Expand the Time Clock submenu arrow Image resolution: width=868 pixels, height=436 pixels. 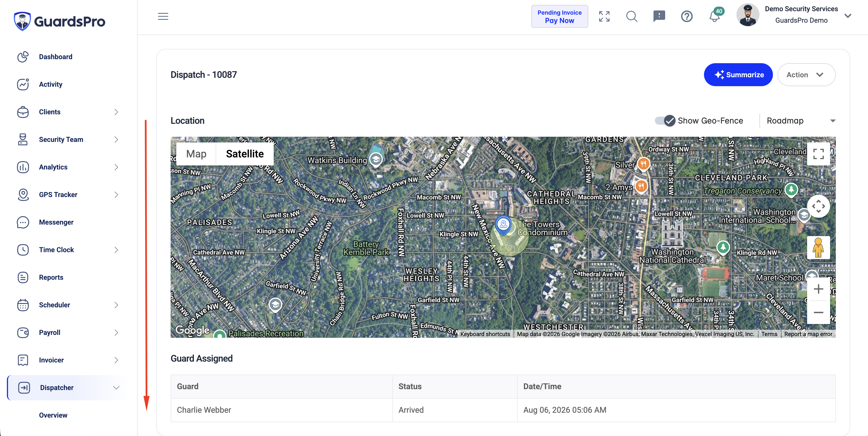click(116, 250)
